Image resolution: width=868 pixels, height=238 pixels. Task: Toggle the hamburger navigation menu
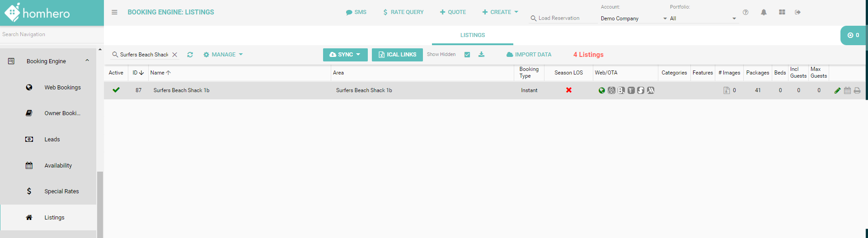click(x=115, y=12)
